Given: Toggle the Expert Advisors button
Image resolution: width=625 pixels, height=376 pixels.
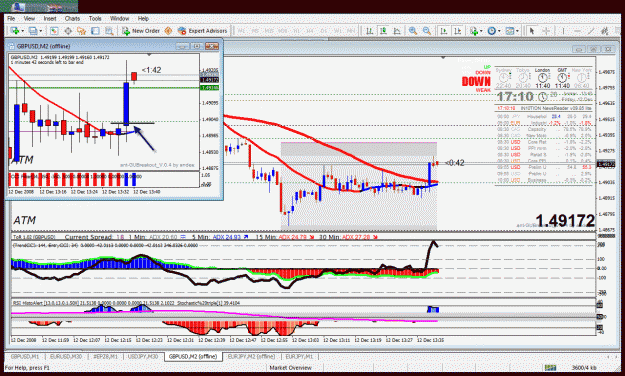Looking at the screenshot, I should tap(202, 31).
